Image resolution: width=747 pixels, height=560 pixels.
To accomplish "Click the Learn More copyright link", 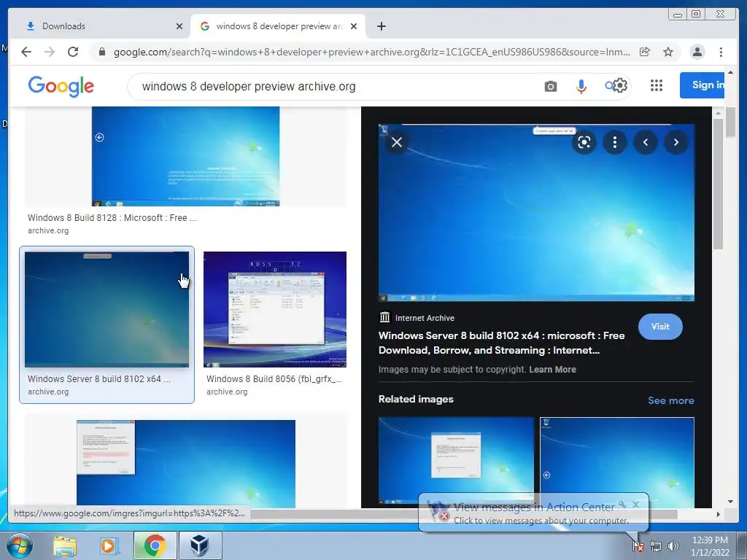I will pos(553,370).
